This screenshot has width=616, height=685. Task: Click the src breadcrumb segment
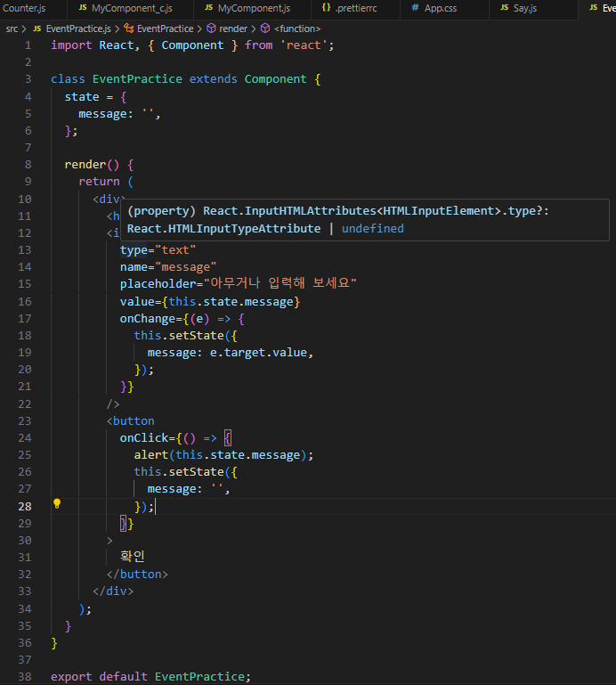pyautogui.click(x=12, y=29)
